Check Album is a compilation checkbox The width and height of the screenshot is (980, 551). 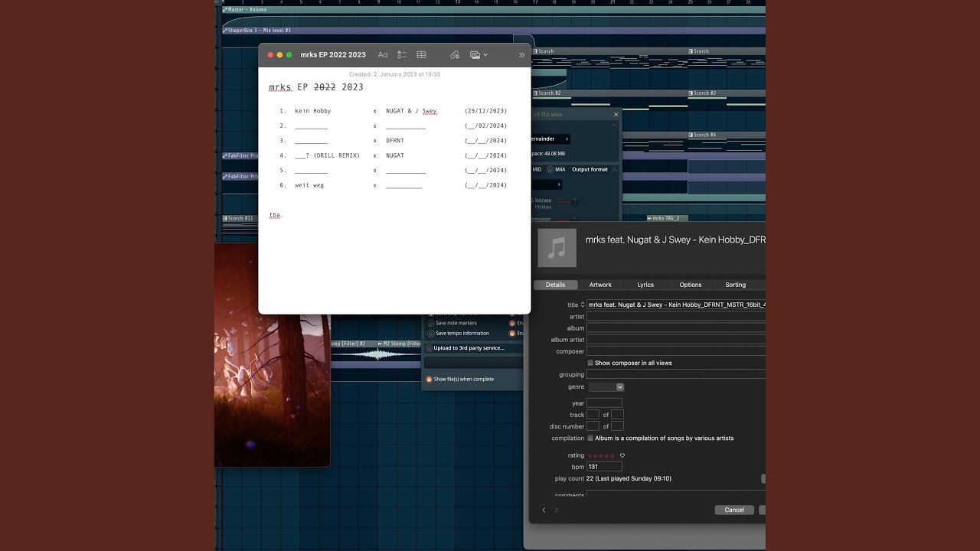590,439
